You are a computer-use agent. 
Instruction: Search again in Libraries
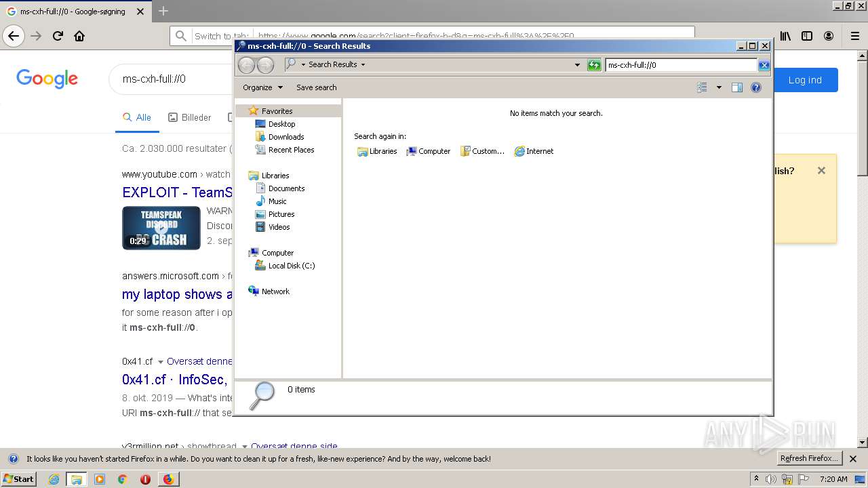[377, 151]
